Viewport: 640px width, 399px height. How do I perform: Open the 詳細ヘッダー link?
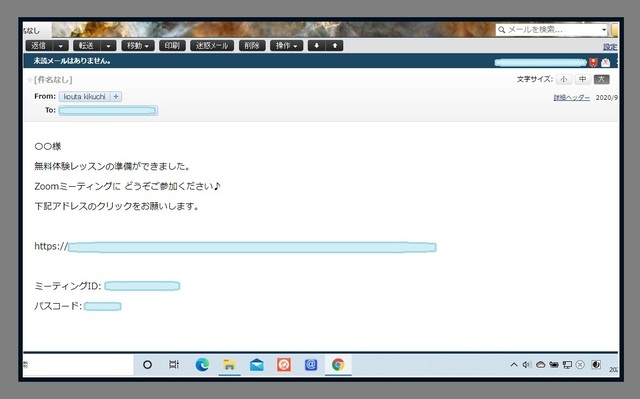pos(571,98)
